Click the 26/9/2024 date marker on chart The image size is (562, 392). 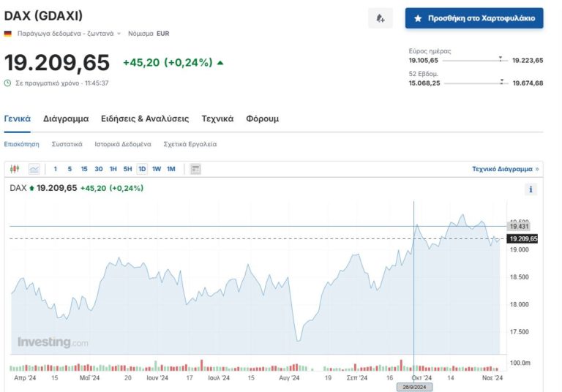point(414,386)
